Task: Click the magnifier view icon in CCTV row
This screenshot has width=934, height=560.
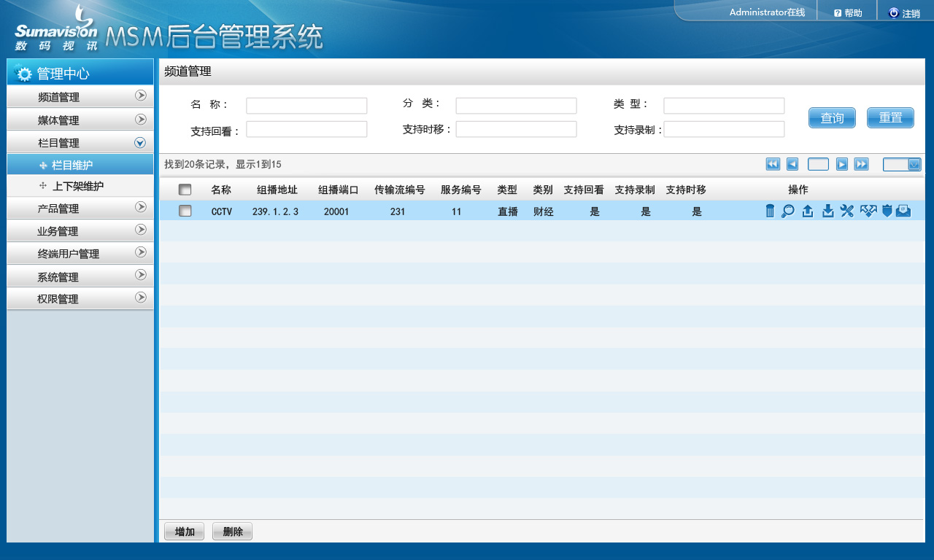Action: coord(788,211)
